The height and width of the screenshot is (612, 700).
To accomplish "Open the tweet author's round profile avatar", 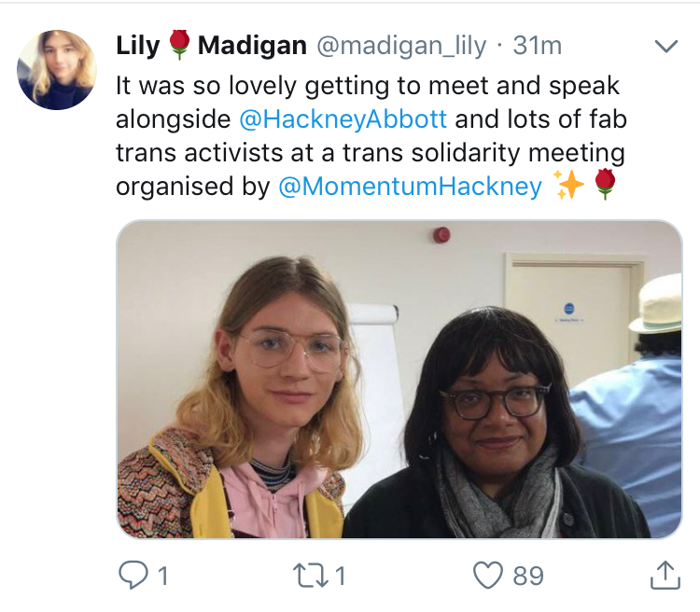I will [57, 70].
